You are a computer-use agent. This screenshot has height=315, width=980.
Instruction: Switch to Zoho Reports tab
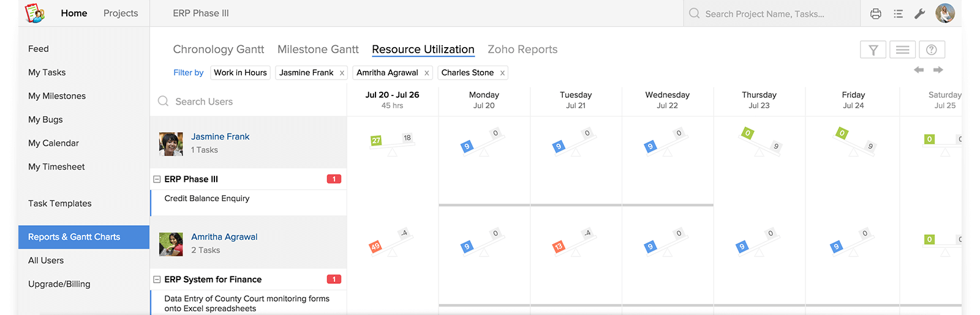click(522, 50)
